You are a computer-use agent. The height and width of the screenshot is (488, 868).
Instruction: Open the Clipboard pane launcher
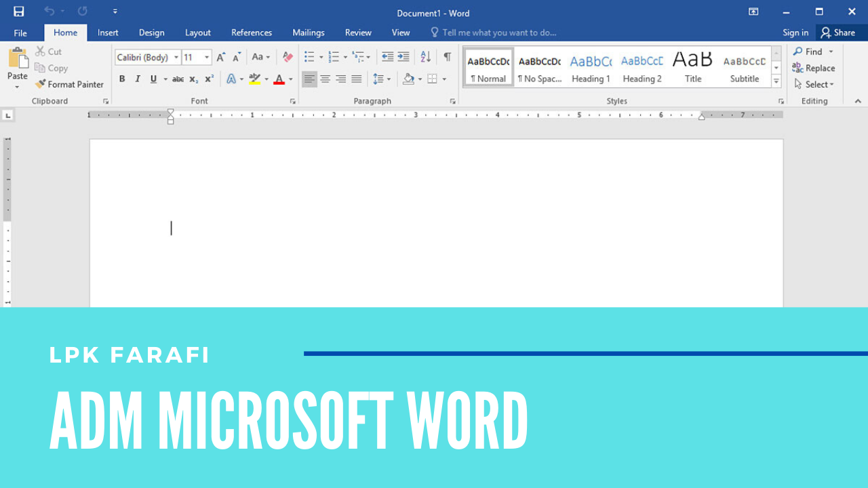pos(106,101)
